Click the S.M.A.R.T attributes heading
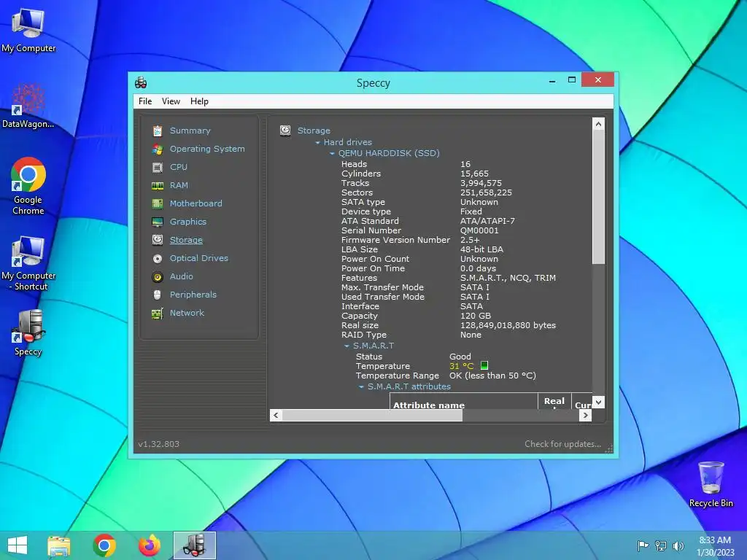This screenshot has height=560, width=747. point(409,386)
